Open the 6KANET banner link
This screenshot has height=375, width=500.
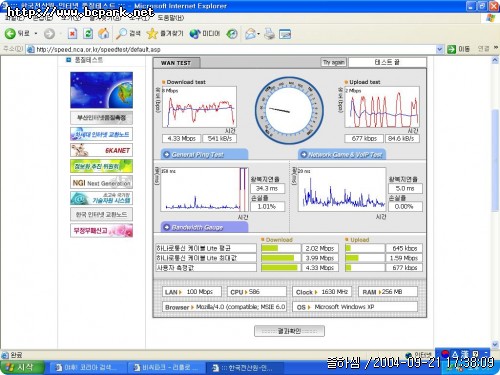pyautogui.click(x=101, y=150)
